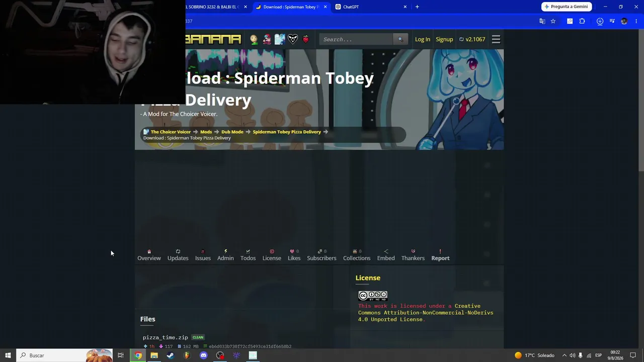Go to the Embed tab
Screen dimensions: 644x362
coord(386,255)
